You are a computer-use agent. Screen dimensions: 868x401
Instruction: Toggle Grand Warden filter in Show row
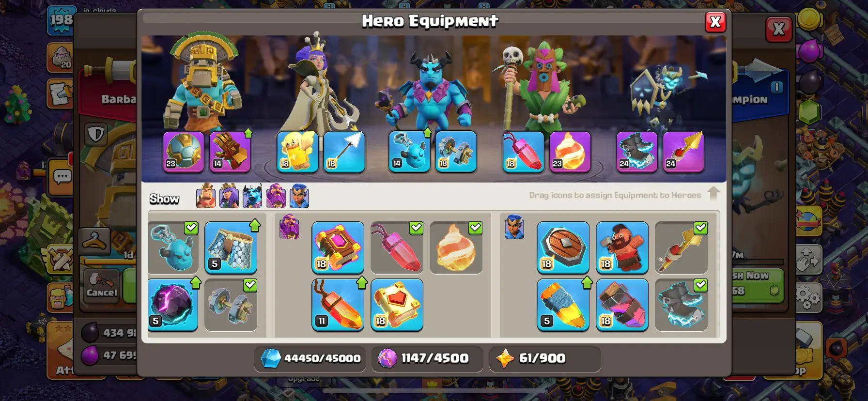(x=276, y=196)
